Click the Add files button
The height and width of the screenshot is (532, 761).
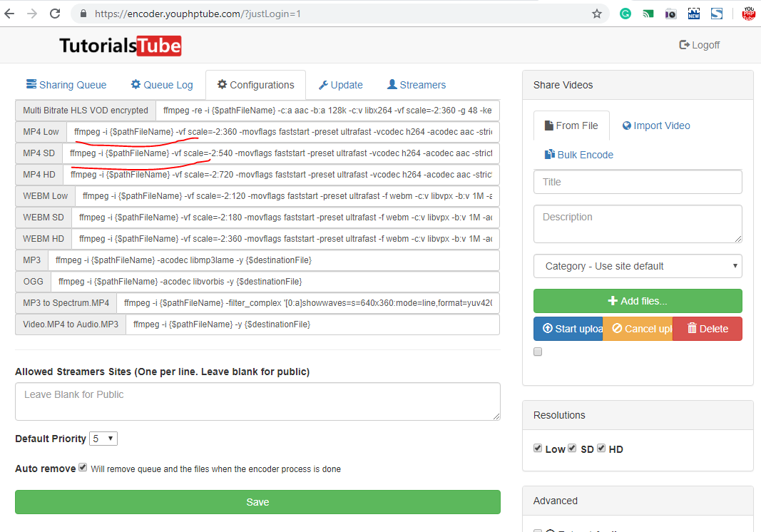tap(638, 301)
